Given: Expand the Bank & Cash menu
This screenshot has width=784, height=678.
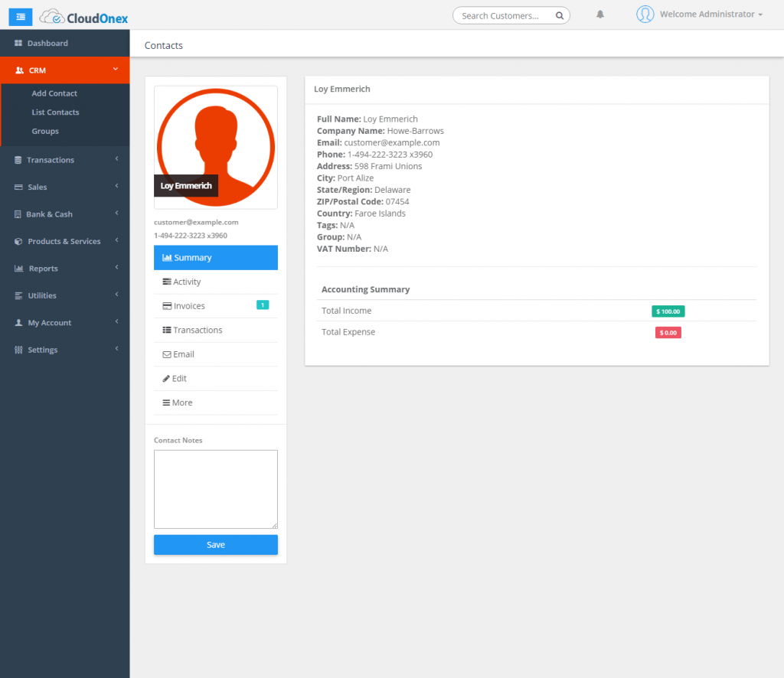Looking at the screenshot, I should (49, 214).
